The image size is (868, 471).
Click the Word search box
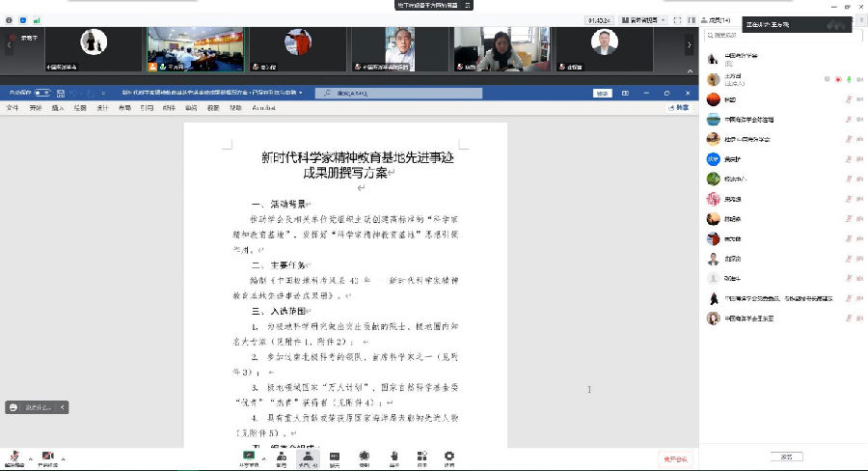[x=398, y=93]
